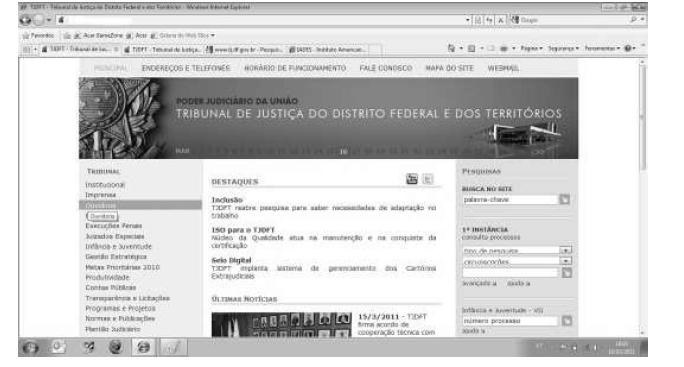This screenshot has height=367, width=684.
Task: Open the Página toolbar menu
Action: [x=531, y=48]
